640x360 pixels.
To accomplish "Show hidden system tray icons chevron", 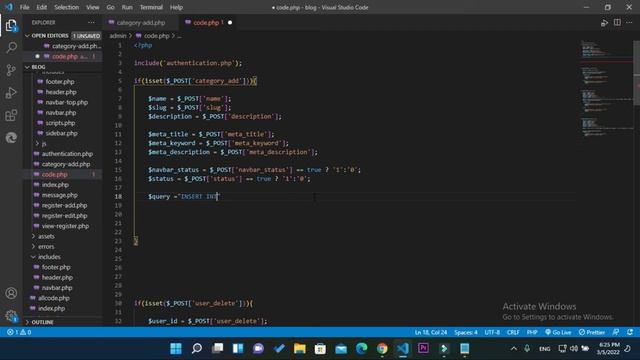I will pos(514,349).
